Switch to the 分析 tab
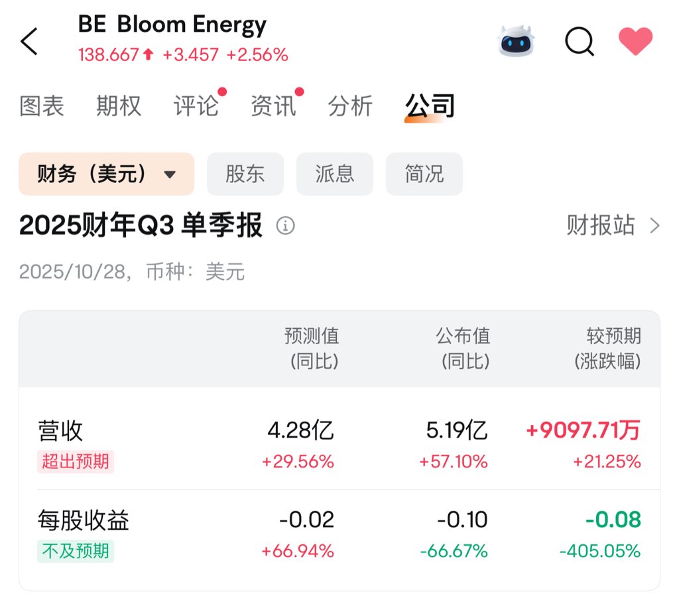The image size is (679, 616). (350, 106)
